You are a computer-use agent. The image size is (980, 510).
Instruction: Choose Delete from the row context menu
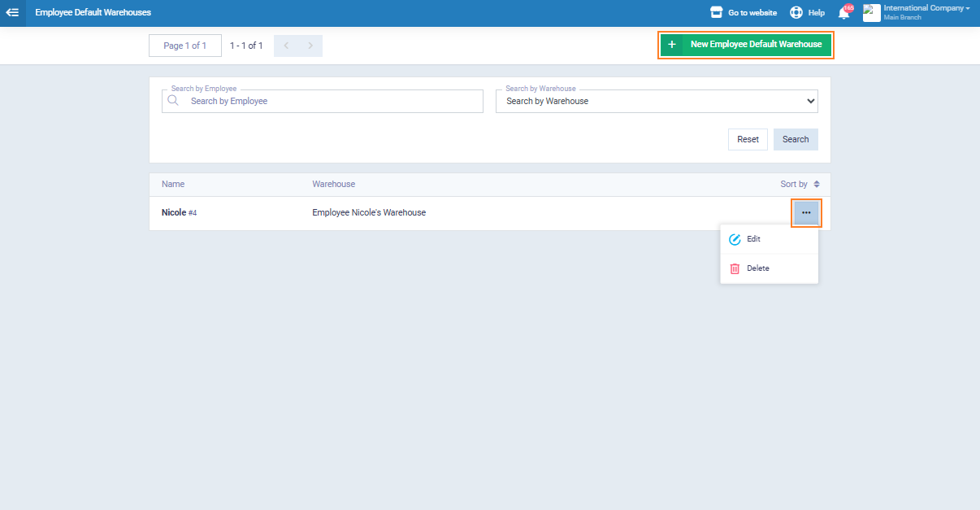click(x=757, y=268)
